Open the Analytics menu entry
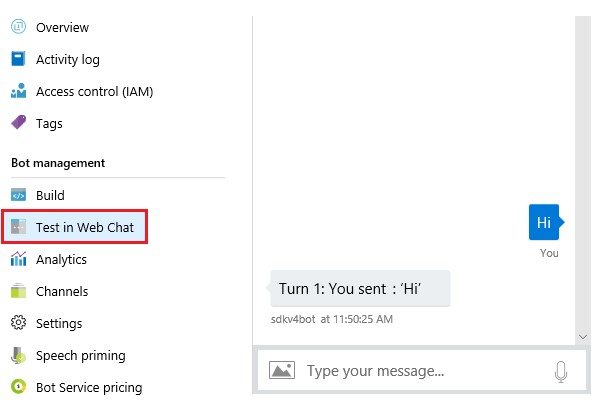Viewport: 598px width, 406px height. click(61, 259)
